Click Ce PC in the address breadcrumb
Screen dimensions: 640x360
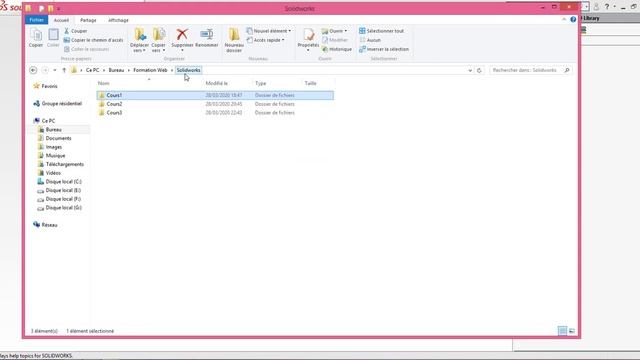tap(92, 70)
